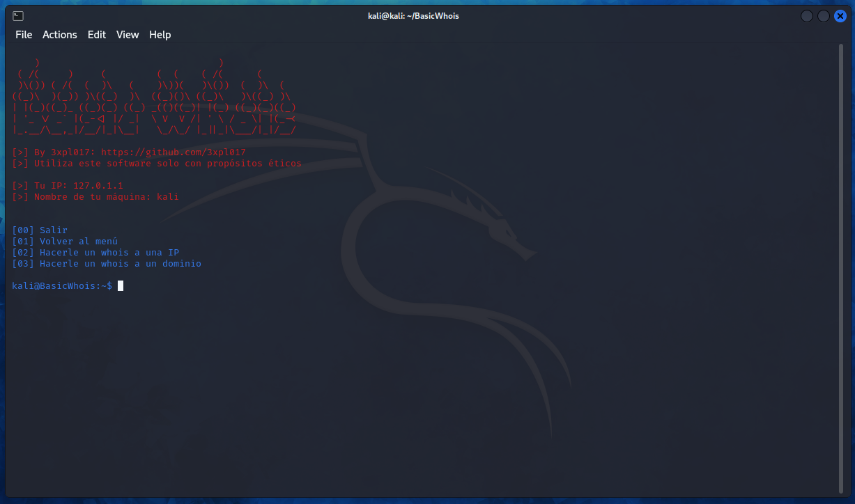Minimize the terminal window
This screenshot has height=504, width=855.
tap(807, 16)
